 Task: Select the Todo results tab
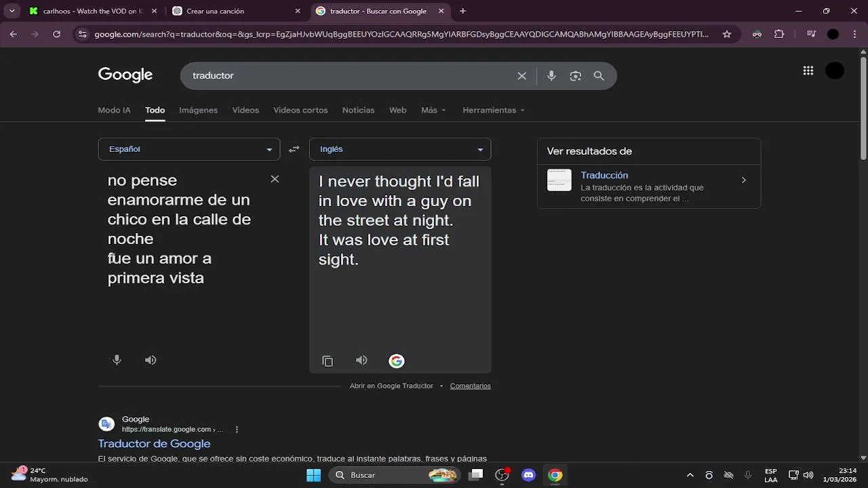point(155,110)
